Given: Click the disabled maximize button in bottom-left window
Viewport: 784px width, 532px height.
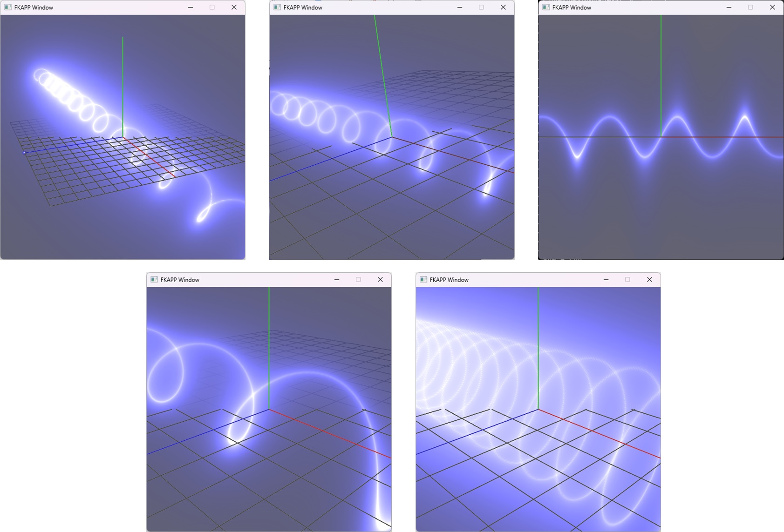Looking at the screenshot, I should tap(358, 280).
